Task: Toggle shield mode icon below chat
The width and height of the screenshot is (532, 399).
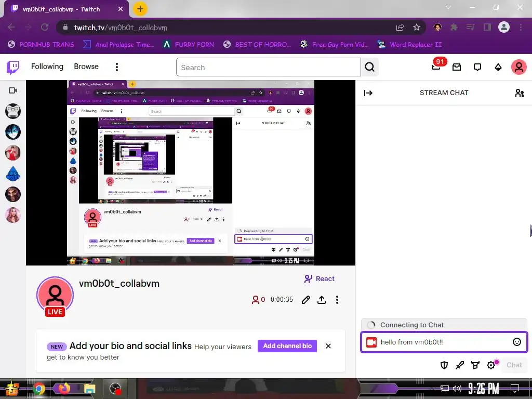Action: [444, 365]
